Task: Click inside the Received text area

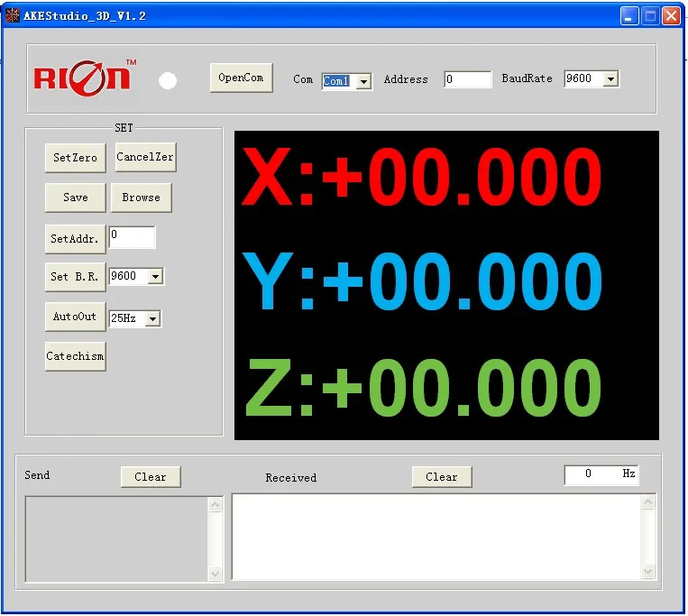Action: [x=436, y=537]
